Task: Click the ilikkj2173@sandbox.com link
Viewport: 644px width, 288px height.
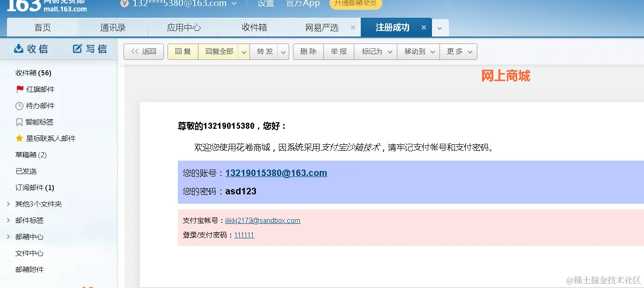Action: [263, 221]
